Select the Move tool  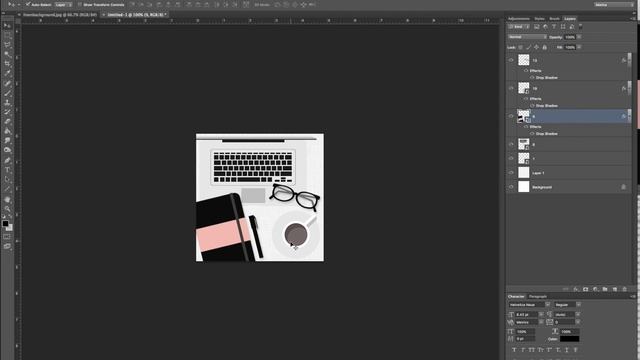click(x=7, y=25)
